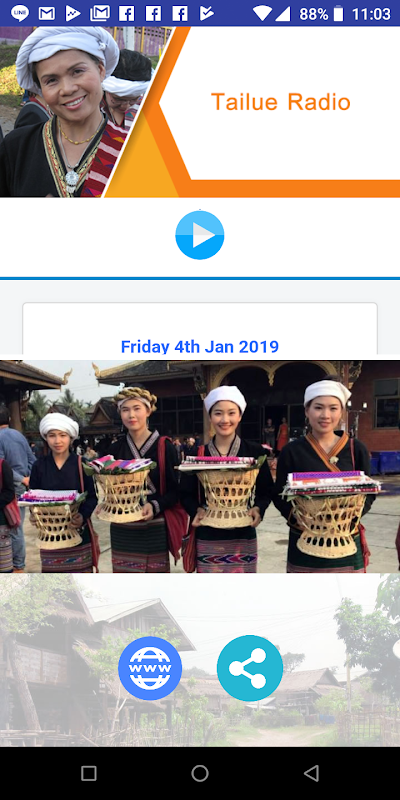This screenshot has width=400, height=800.
Task: Tap the Wi-Fi signal icon
Action: (262, 13)
